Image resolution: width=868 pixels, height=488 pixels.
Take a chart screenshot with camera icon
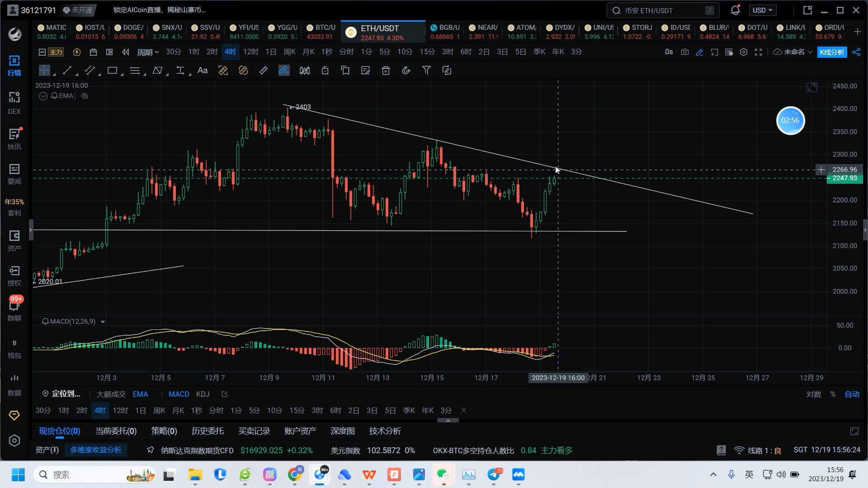coord(685,52)
